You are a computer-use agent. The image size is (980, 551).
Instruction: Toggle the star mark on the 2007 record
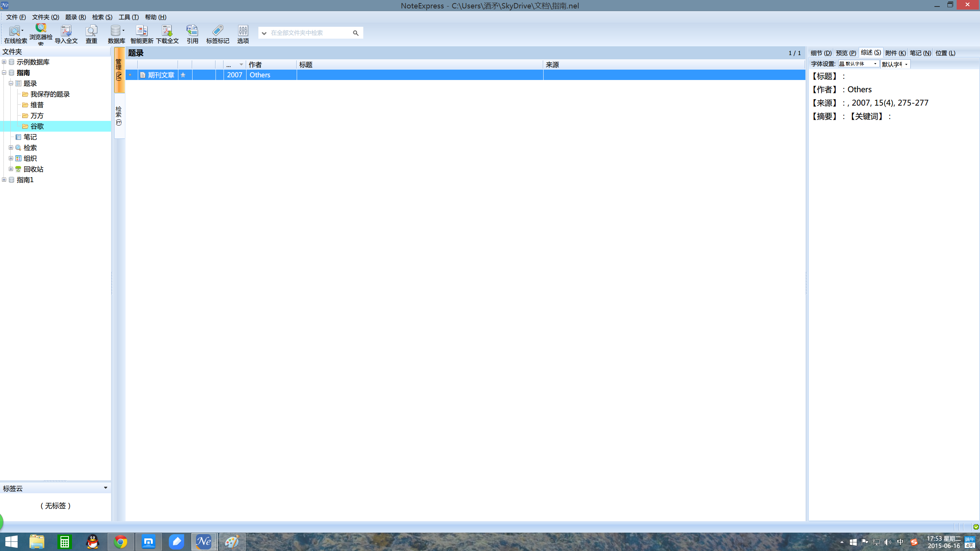coord(183,75)
